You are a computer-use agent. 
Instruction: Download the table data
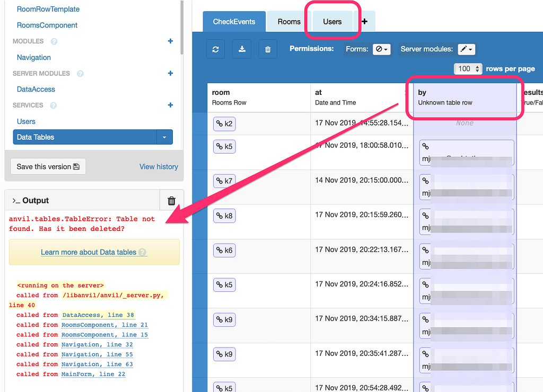click(x=242, y=49)
